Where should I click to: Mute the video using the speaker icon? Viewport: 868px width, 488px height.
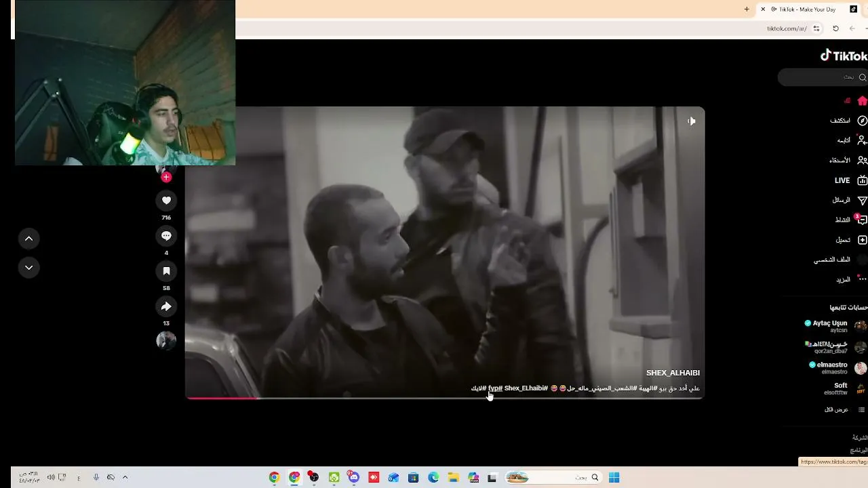tap(691, 121)
